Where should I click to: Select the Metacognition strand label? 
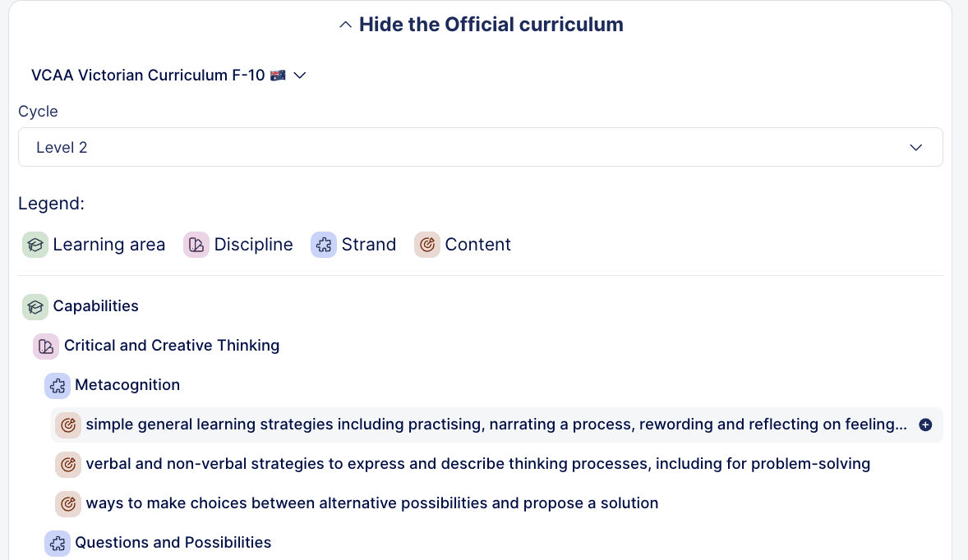127,385
